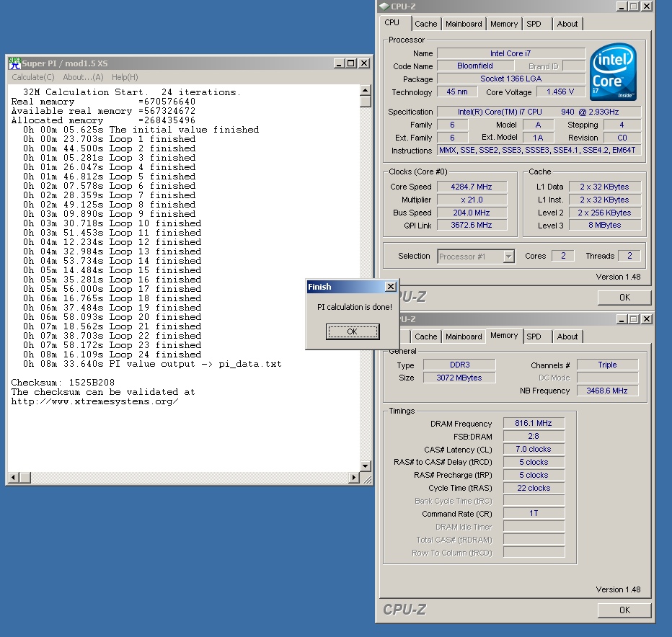Viewport: 672px width, 637px height.
Task: Click the Super PI horizontal scrollbar thumb
Action: (25, 477)
